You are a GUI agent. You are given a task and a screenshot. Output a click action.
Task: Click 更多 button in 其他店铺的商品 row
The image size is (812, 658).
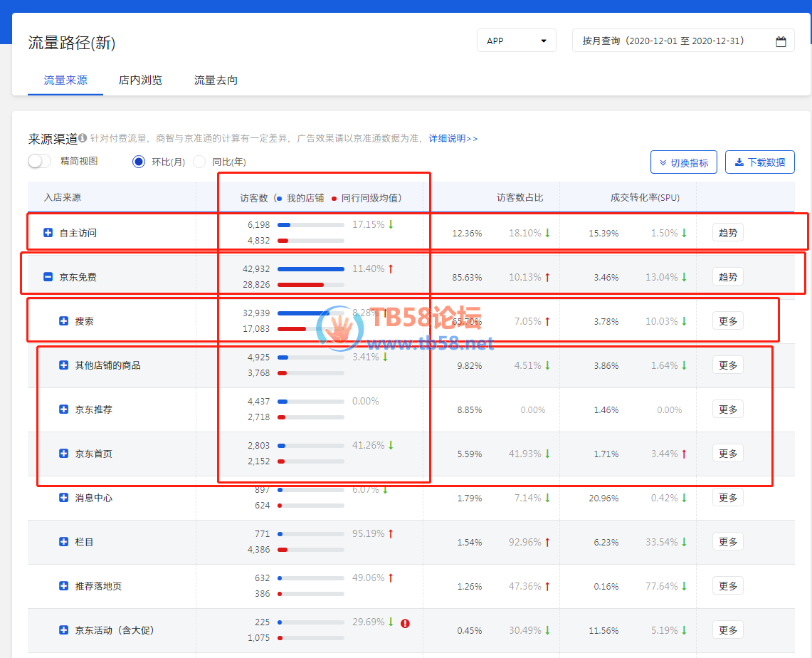[x=727, y=365]
